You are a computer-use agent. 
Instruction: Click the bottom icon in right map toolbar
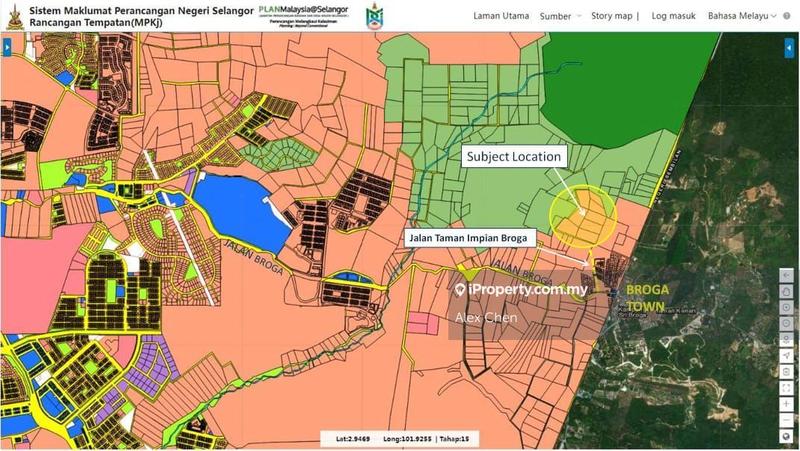(787, 436)
